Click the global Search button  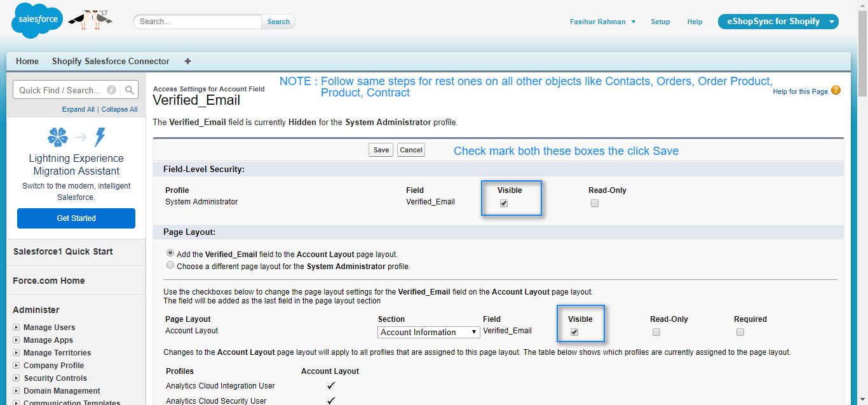coord(278,22)
